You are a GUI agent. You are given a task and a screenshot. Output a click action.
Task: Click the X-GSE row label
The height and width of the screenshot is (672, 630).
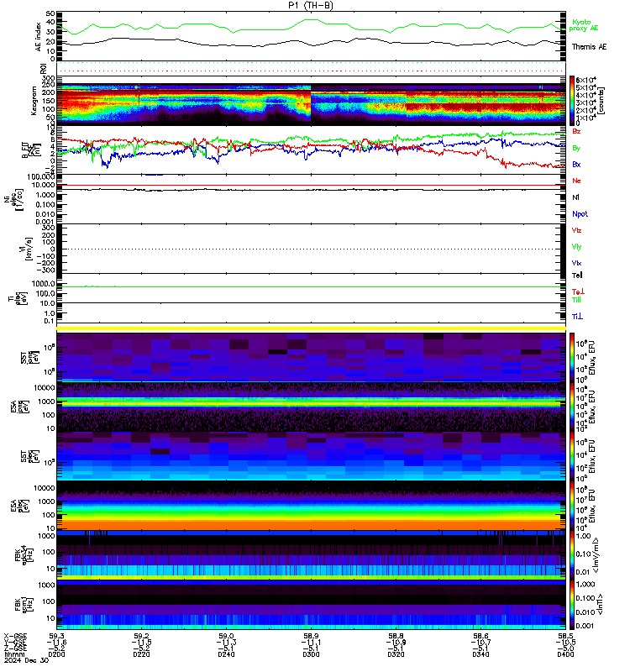[15, 636]
